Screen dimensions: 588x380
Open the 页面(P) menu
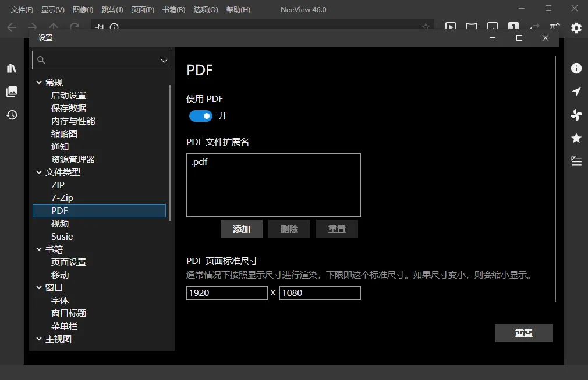(143, 10)
